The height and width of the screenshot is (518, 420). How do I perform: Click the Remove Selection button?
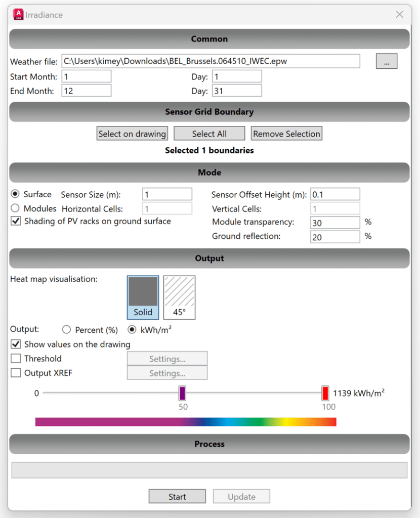tap(286, 134)
